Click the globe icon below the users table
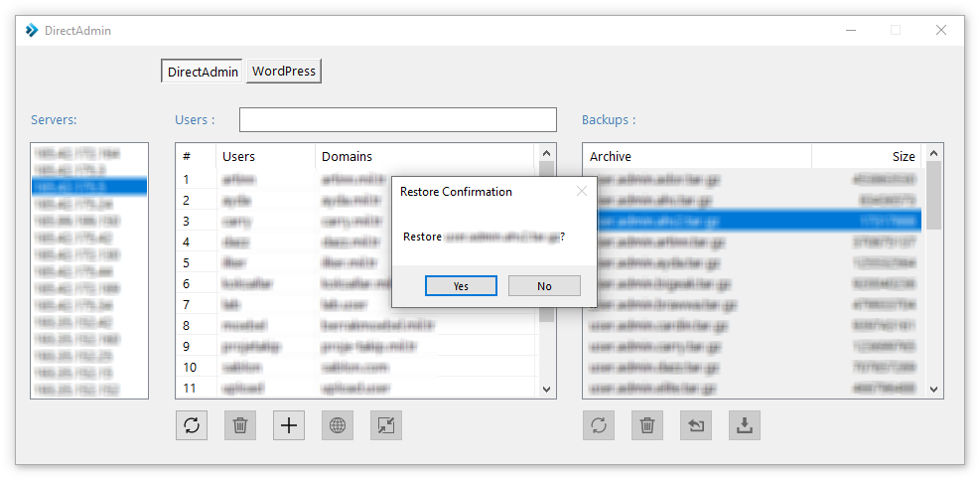Viewport: 980px width, 480px height. pos(338,425)
